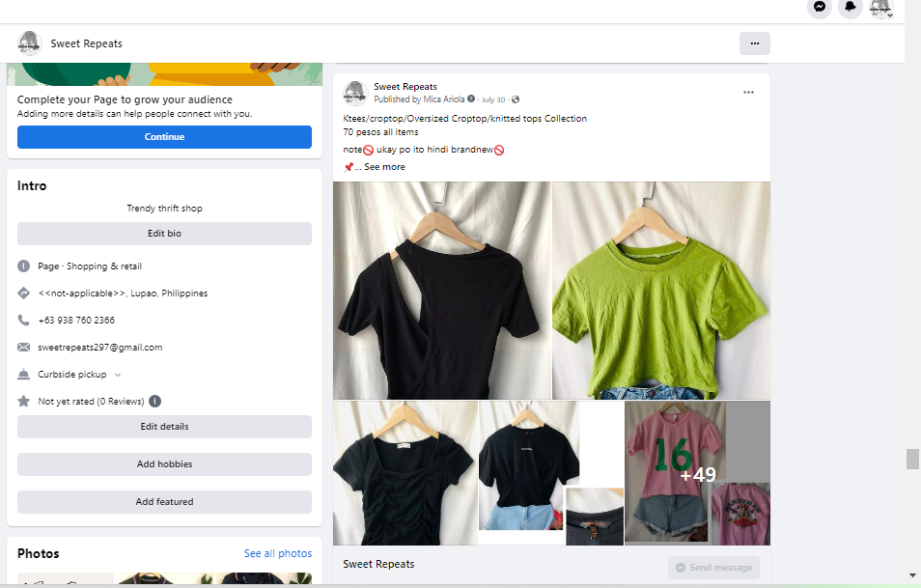Click the scrollbar down arrow

912,575
